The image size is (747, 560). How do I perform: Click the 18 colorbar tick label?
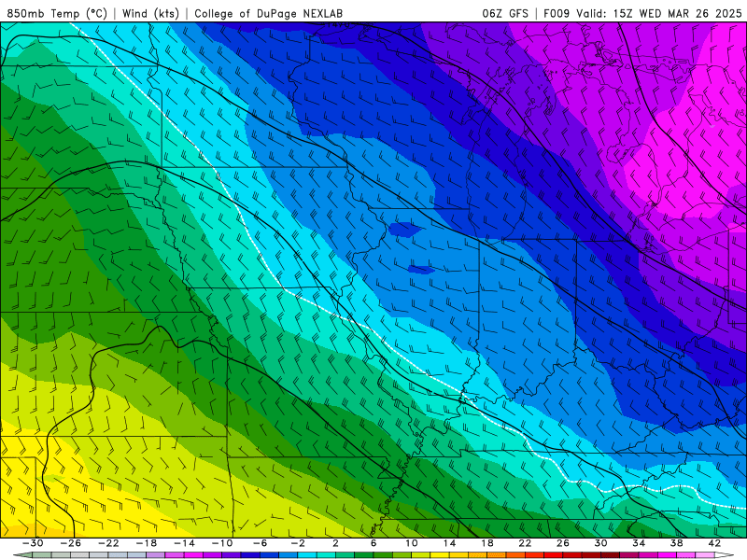click(x=487, y=543)
